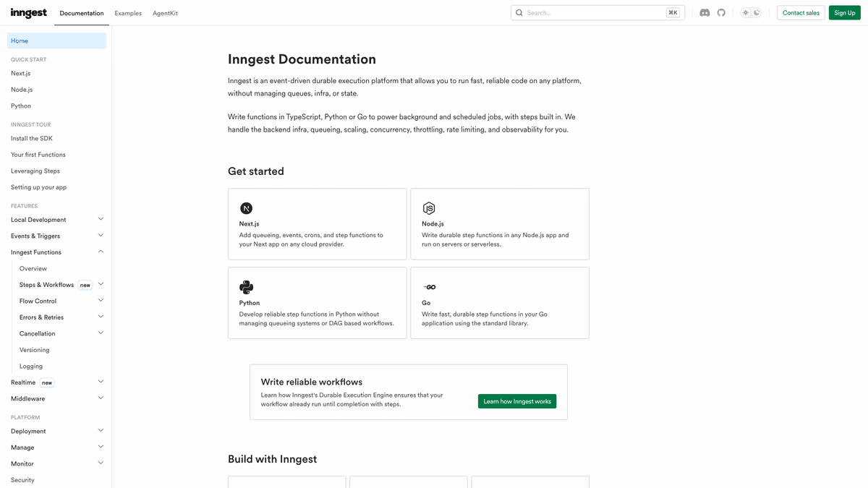Expand the Cancellation submenu

tap(101, 333)
